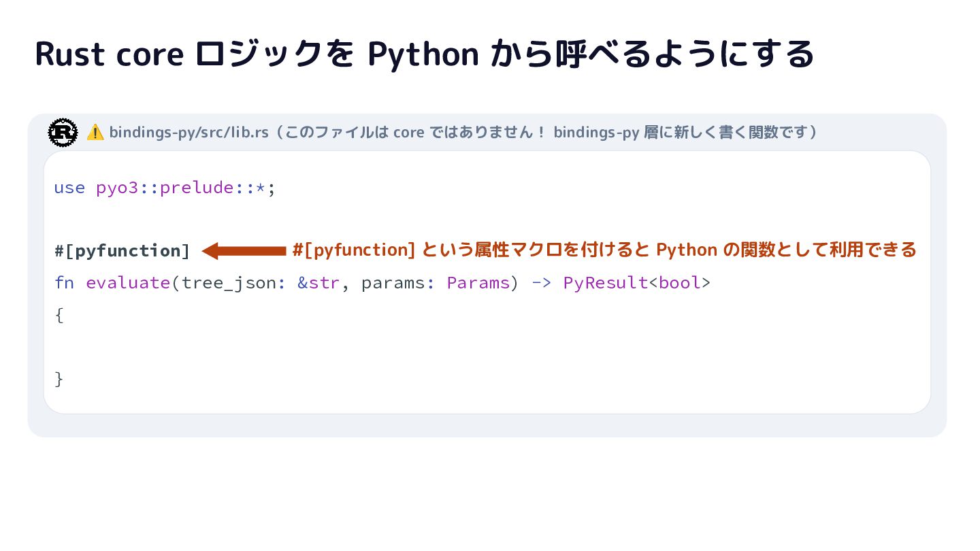
Task: Click the '&str' type annotation
Action: 318,282
